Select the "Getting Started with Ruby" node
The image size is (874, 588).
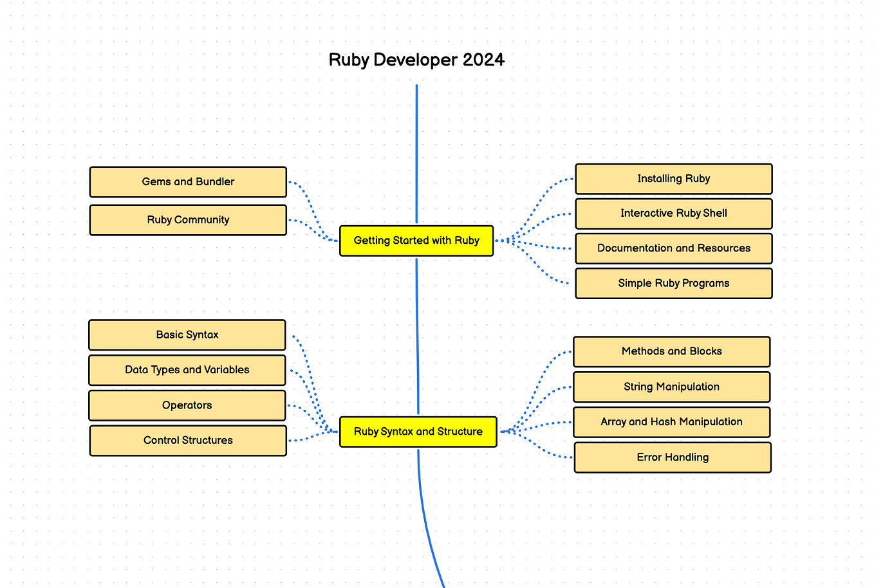[416, 241]
